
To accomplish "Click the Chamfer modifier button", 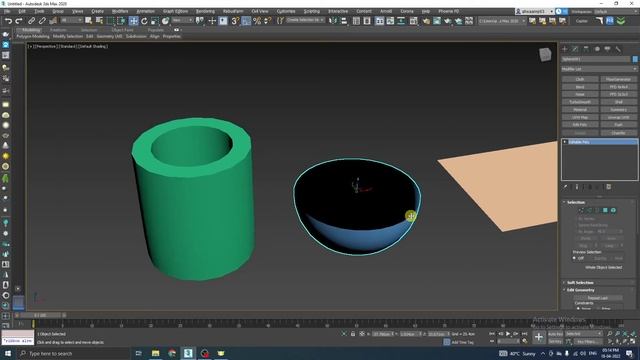I will 618,133.
